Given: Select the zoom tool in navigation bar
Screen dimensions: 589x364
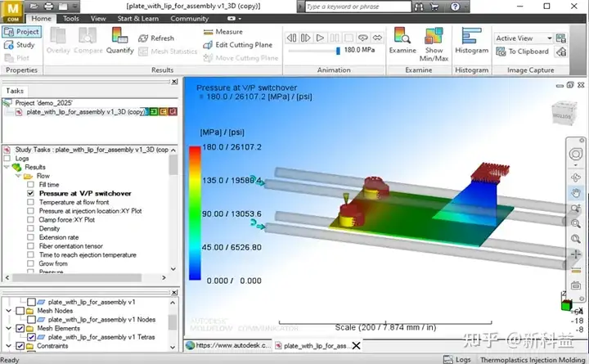Looking at the screenshot, I should pyautogui.click(x=575, y=208).
